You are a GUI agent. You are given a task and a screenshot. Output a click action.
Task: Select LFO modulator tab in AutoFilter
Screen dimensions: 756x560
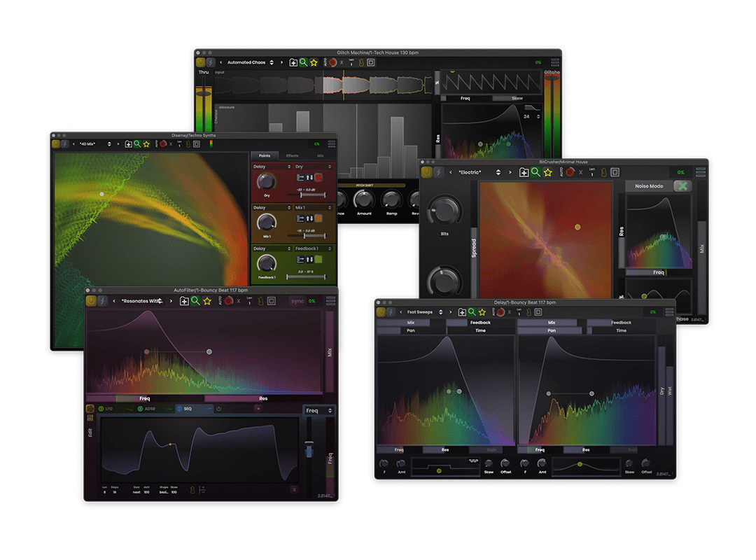(x=114, y=409)
